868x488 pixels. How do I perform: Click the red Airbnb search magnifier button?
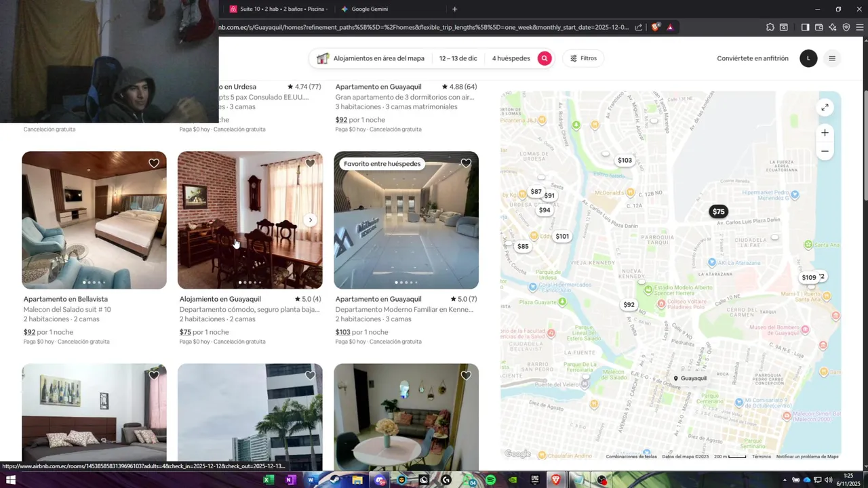[545, 58]
